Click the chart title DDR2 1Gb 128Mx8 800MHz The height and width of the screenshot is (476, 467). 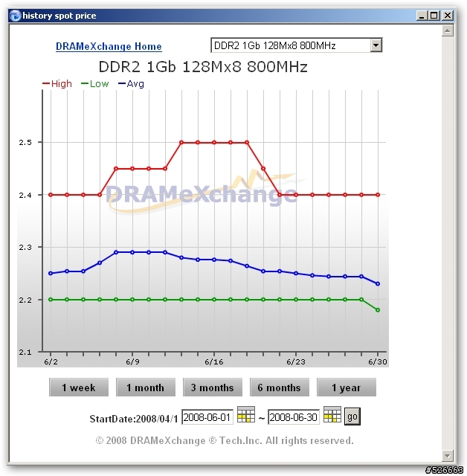(x=203, y=66)
